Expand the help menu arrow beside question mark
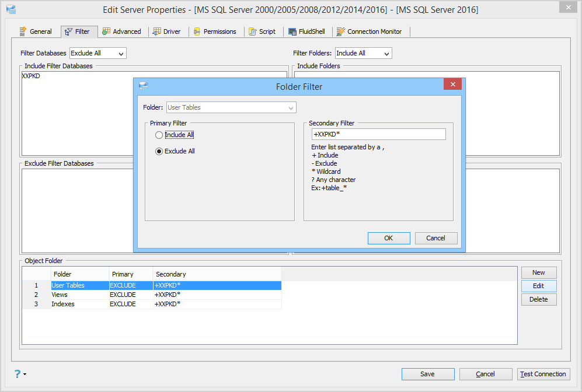Image resolution: width=582 pixels, height=392 pixels. (x=25, y=374)
